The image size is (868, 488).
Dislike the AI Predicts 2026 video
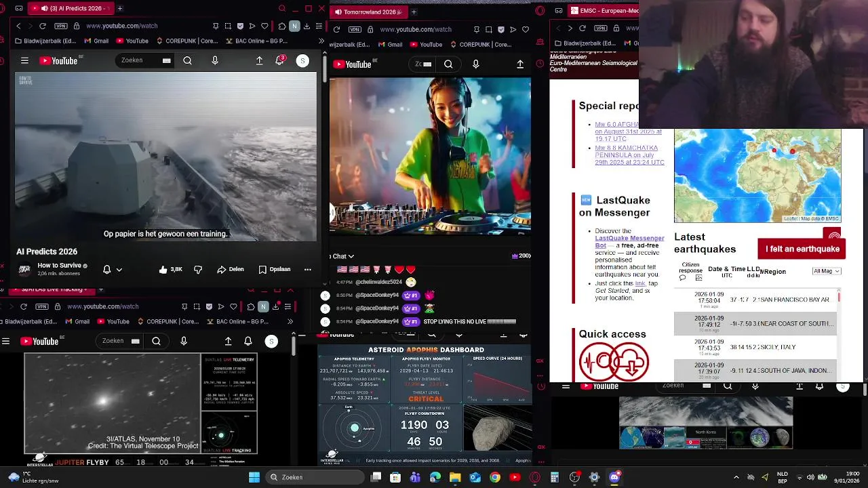point(198,269)
